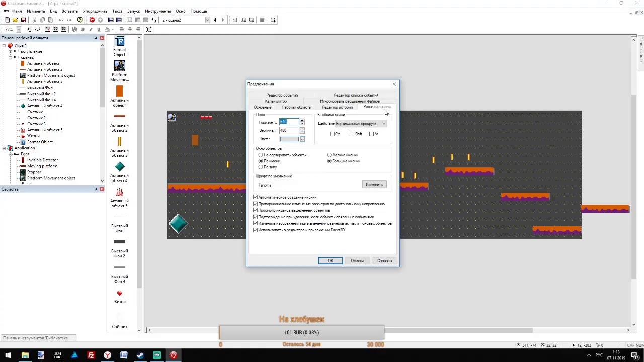Select the По типу radio button

pos(261,167)
